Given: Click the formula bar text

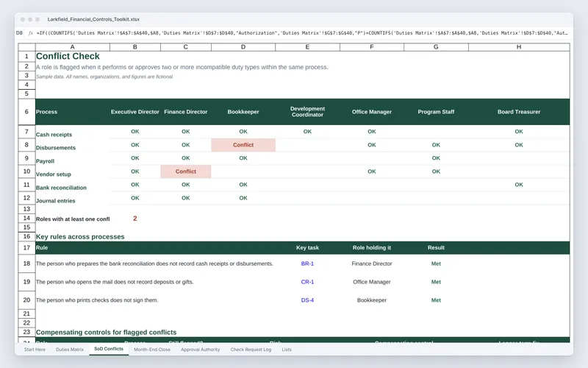Looking at the screenshot, I should [302, 33].
